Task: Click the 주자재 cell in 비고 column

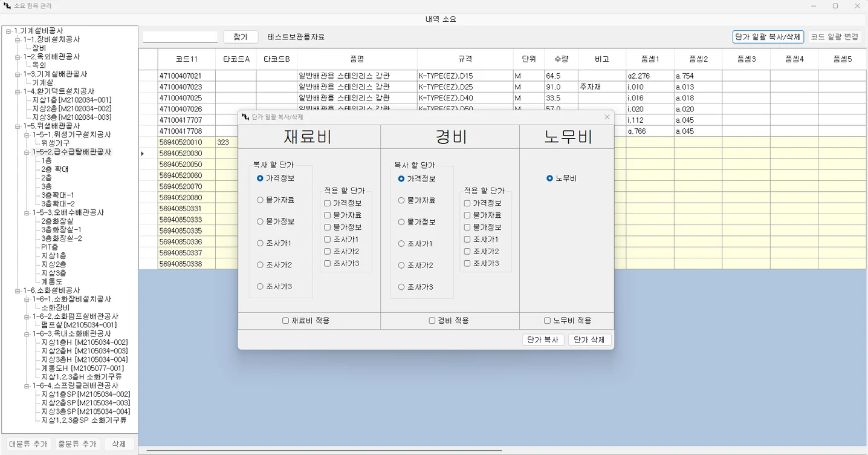Action: 601,87
